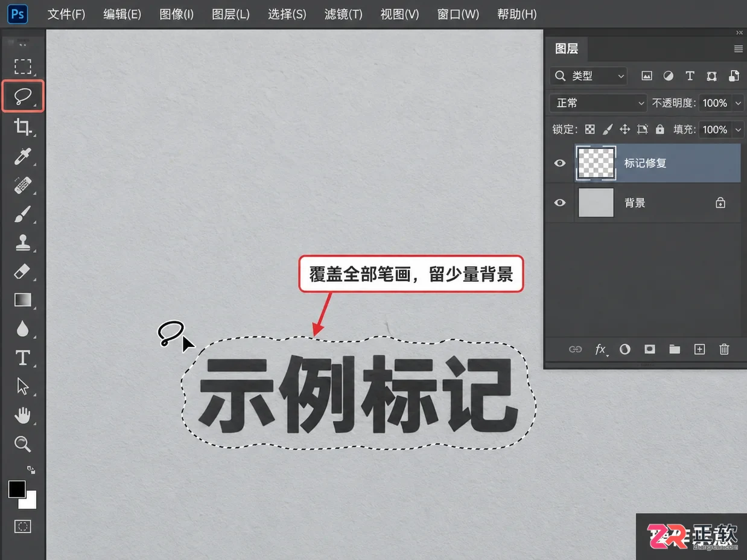Expand the 不透明度 opacity dropdown arrow
The width and height of the screenshot is (747, 560).
739,103
